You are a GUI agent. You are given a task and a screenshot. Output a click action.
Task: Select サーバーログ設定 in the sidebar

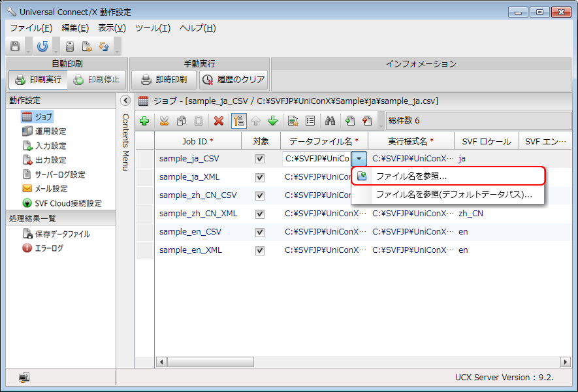click(54, 174)
